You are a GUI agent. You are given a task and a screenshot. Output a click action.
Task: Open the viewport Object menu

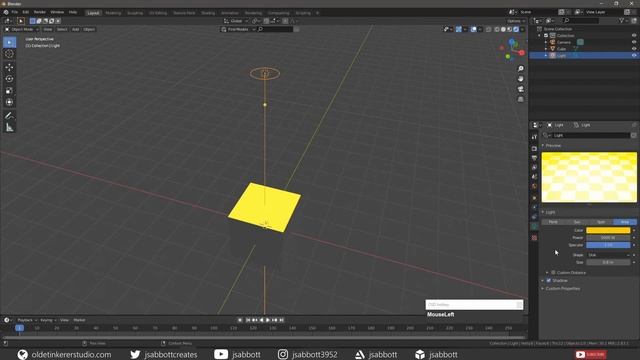(89, 29)
